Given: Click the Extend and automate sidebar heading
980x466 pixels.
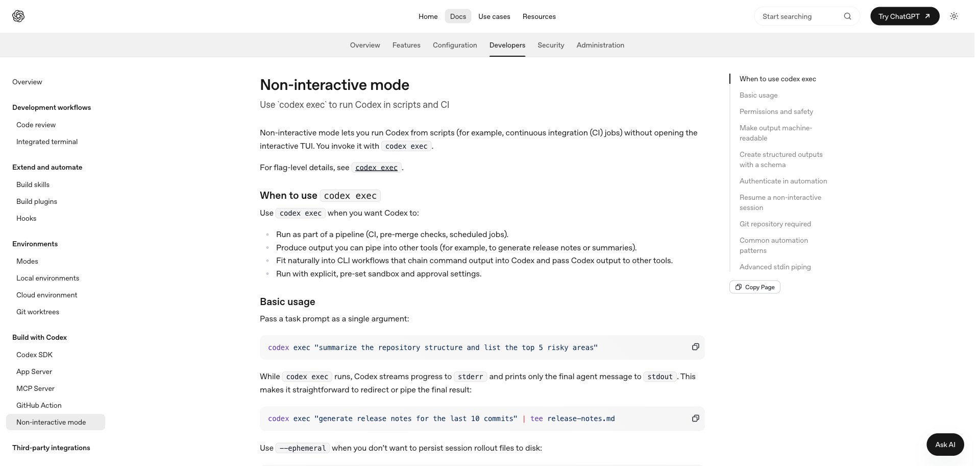Looking at the screenshot, I should point(47,167).
